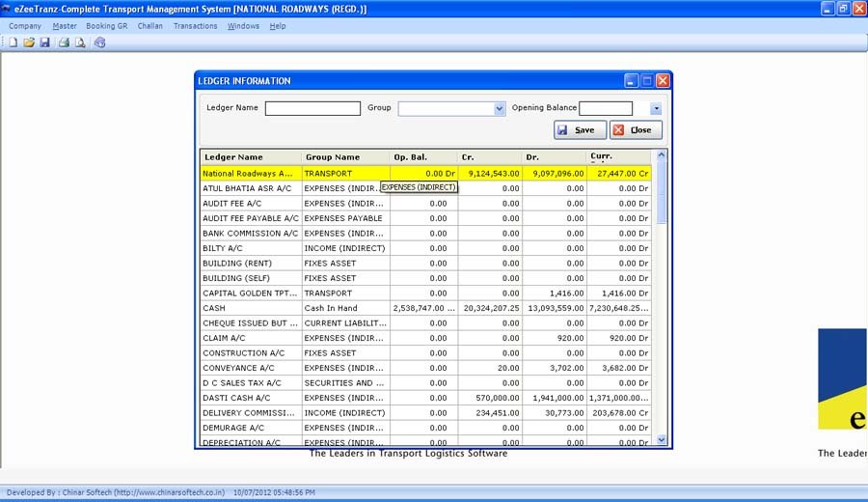Open the Transactions menu
The image size is (868, 502).
[196, 26]
